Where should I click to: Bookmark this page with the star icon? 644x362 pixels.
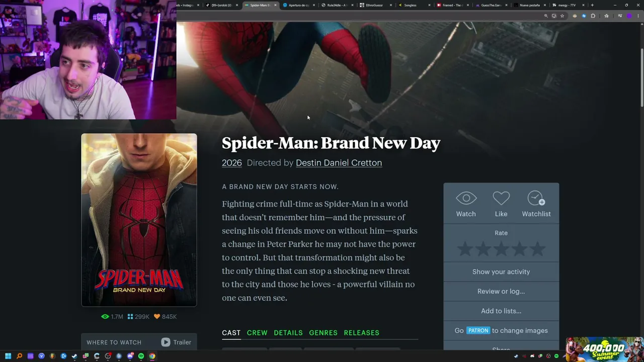pyautogui.click(x=562, y=16)
